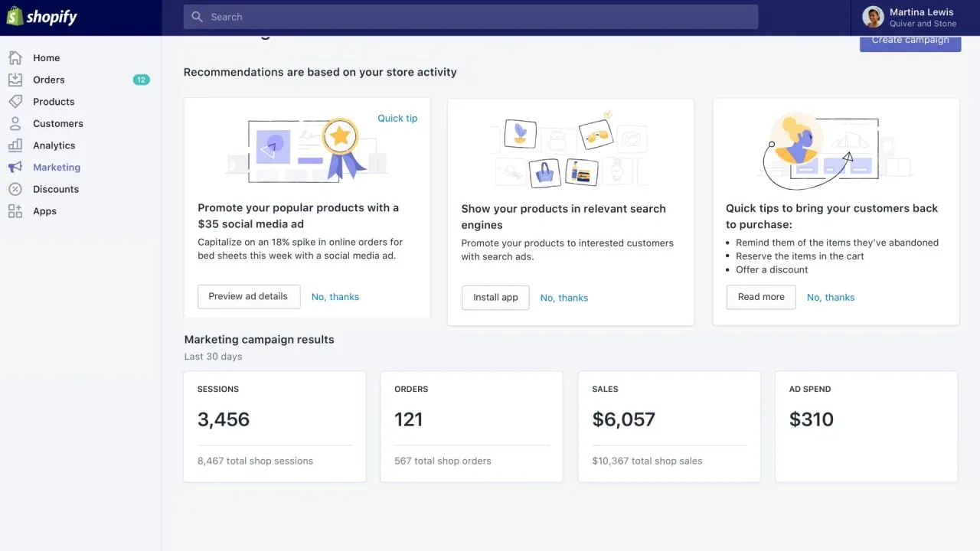Image resolution: width=980 pixels, height=551 pixels.
Task: Click the Shopify logo in the top bar
Action: (x=42, y=16)
